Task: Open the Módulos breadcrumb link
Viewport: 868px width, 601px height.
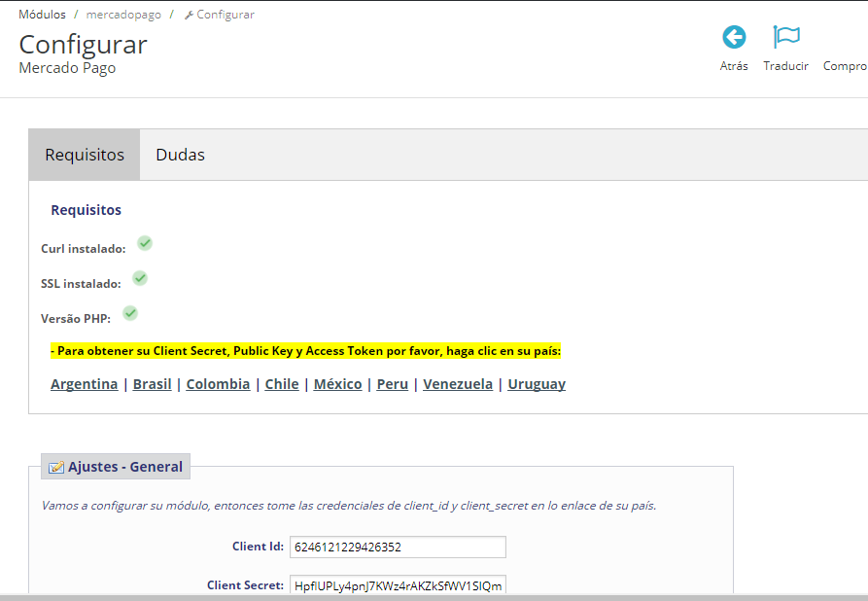Action: point(42,15)
